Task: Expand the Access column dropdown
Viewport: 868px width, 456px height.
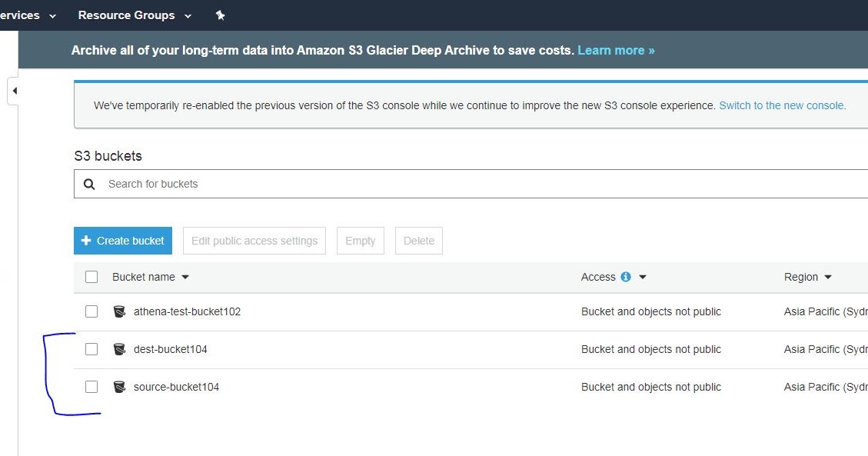Action: (641, 276)
